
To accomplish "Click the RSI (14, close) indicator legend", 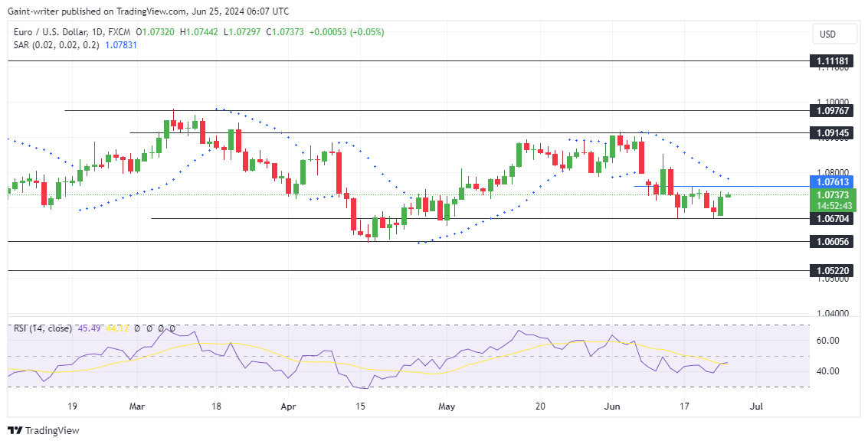I will [x=43, y=328].
